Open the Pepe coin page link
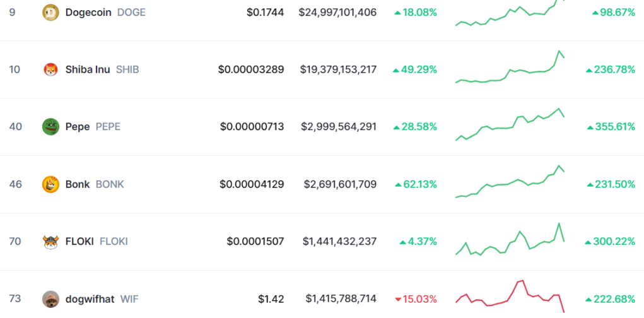Viewport: 644px width, 318px height. tap(78, 127)
